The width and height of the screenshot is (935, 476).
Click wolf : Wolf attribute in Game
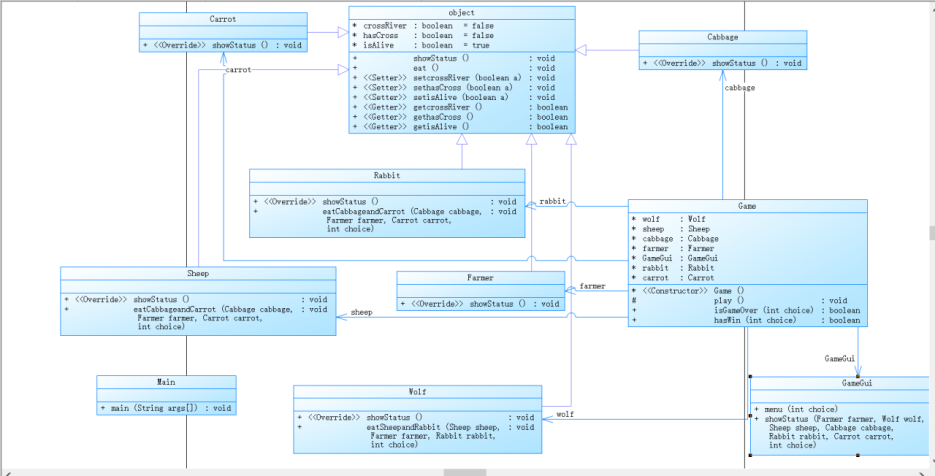[x=669, y=219]
